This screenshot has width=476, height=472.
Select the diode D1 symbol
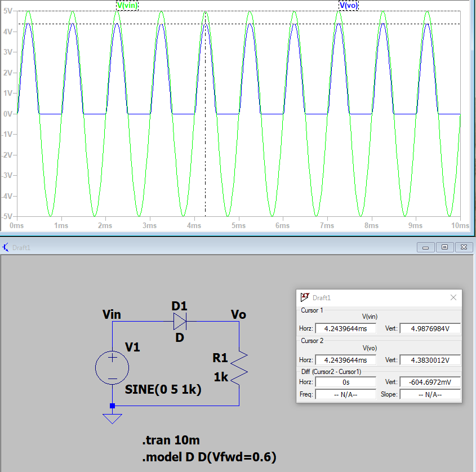point(180,322)
